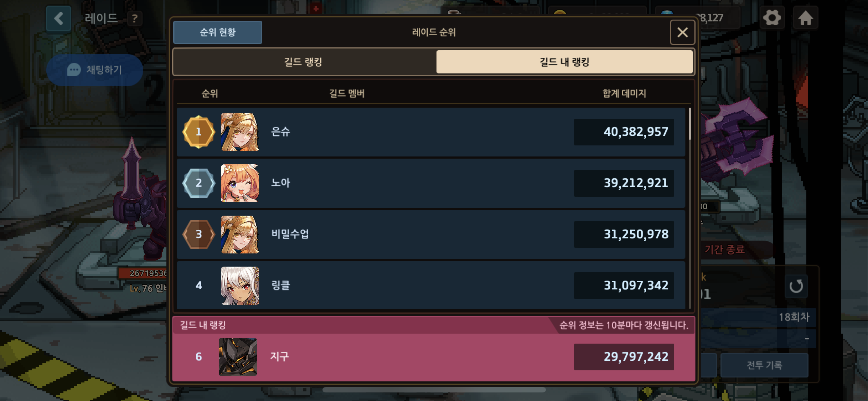Go to the home icon
The height and width of the screenshot is (401, 868).
coord(805,17)
